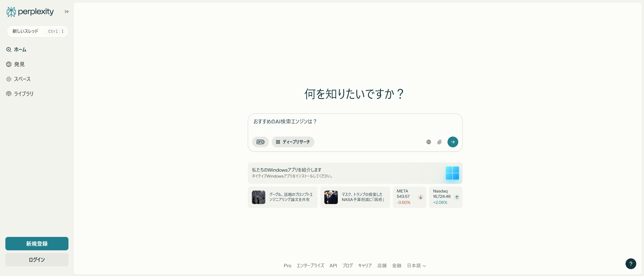Expand the Windows app install banner
Image resolution: width=644 pixels, height=276 pixels.
(355, 173)
